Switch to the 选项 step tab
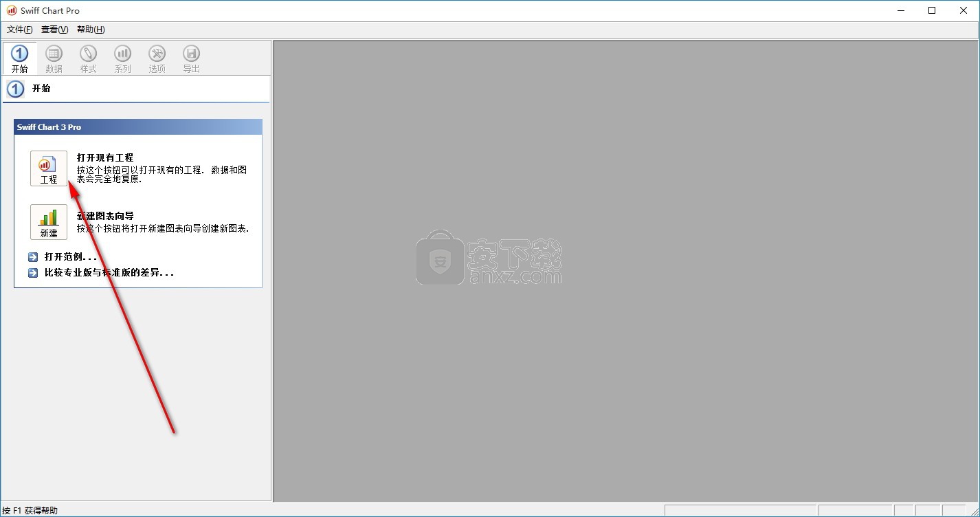 coord(157,58)
